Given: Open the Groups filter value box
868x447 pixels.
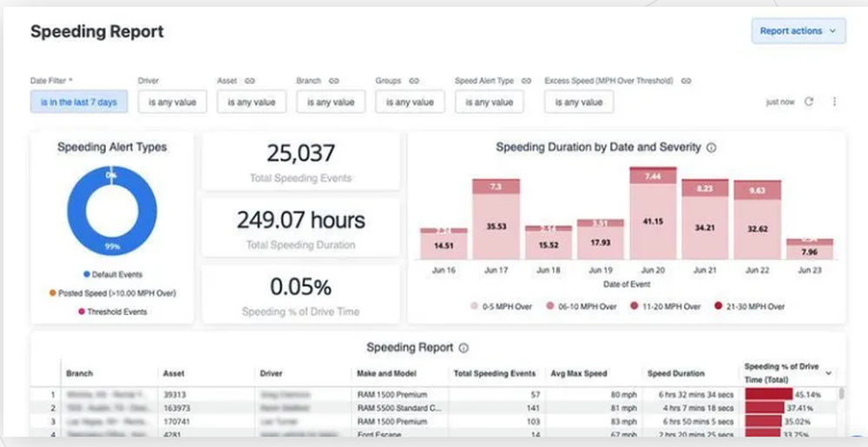Looking at the screenshot, I should [410, 102].
